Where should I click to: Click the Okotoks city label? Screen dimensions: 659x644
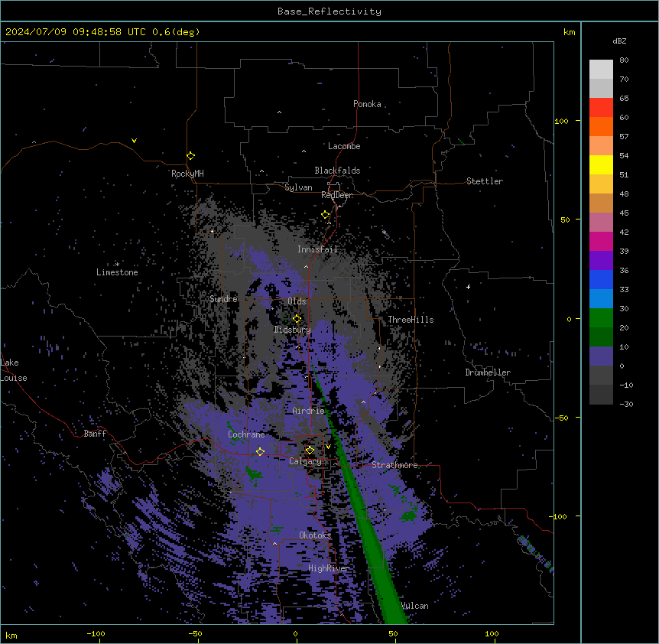coord(315,535)
